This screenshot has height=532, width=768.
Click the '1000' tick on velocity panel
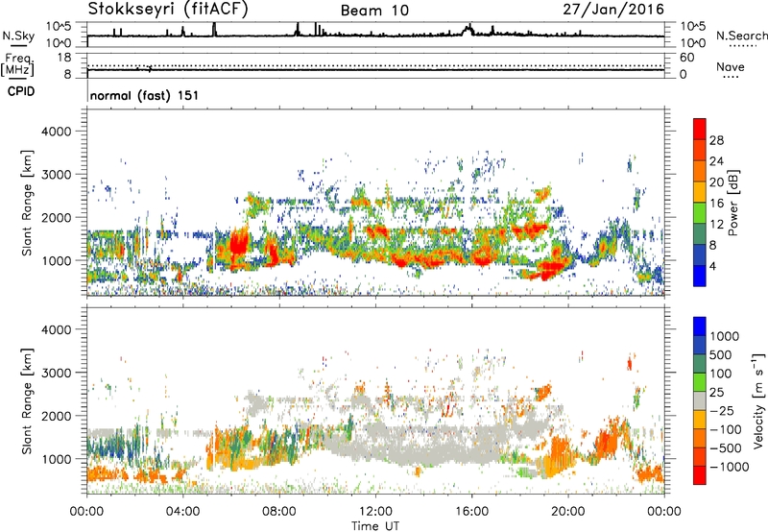(x=56, y=459)
